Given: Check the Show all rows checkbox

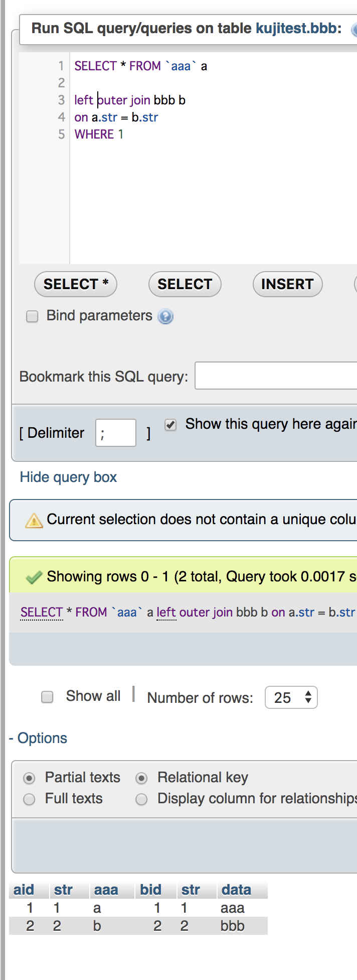Looking at the screenshot, I should pos(47,697).
